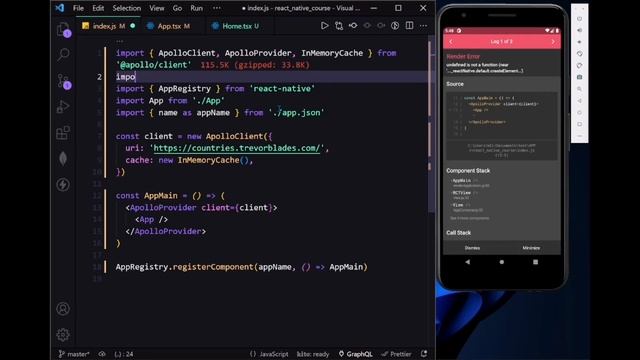Switch to the index.js tab
Image resolution: width=640 pixels, height=360 pixels.
point(109,26)
